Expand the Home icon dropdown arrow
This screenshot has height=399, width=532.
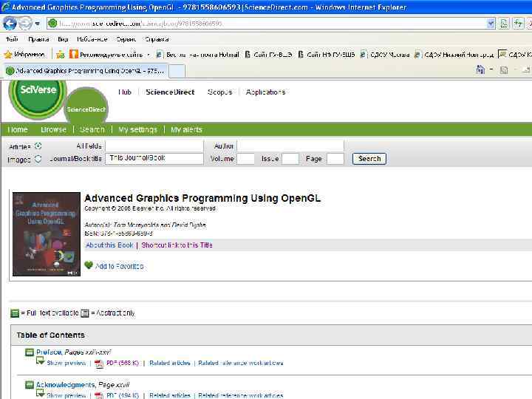point(491,69)
